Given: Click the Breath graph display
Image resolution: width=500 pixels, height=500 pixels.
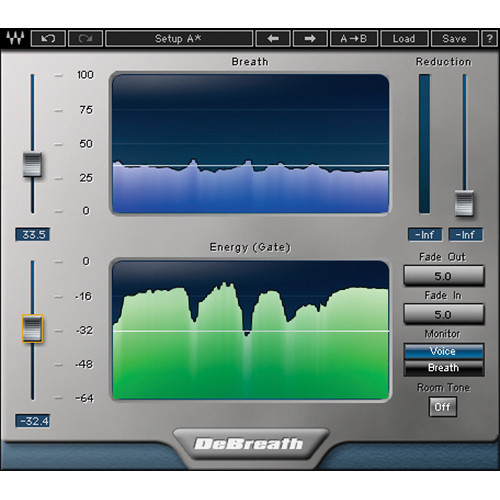Looking at the screenshot, I should click(x=250, y=143).
